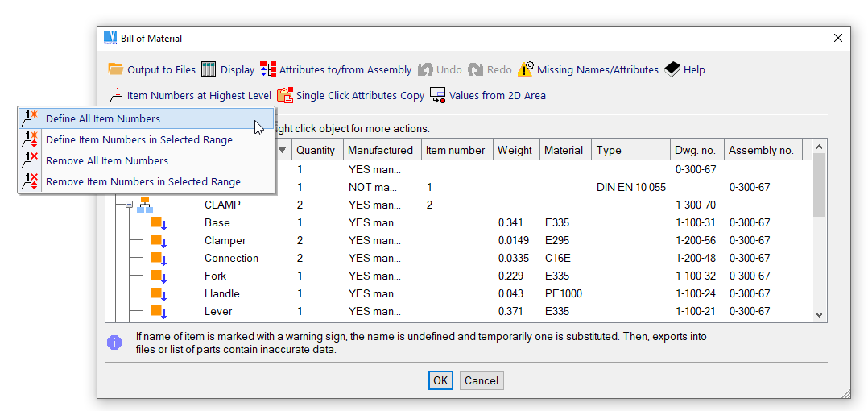
Task: Click Values from 2D Area icon
Action: tap(438, 95)
